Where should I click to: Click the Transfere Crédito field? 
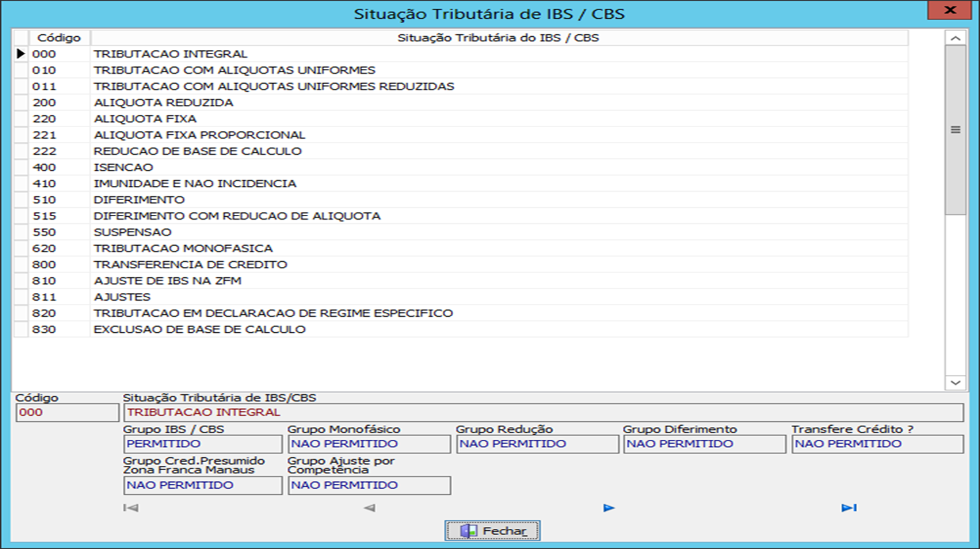[877, 444]
